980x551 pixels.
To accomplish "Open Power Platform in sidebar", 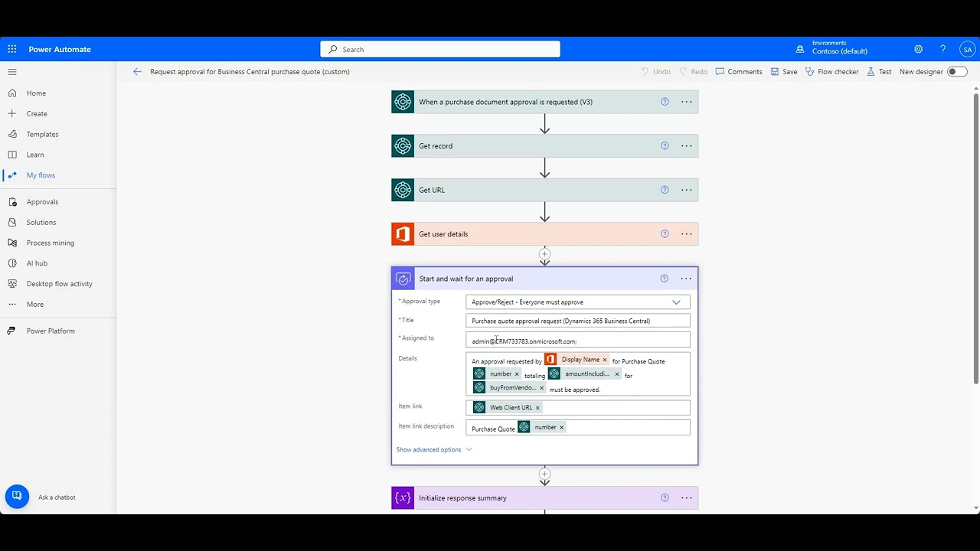I will click(x=51, y=331).
